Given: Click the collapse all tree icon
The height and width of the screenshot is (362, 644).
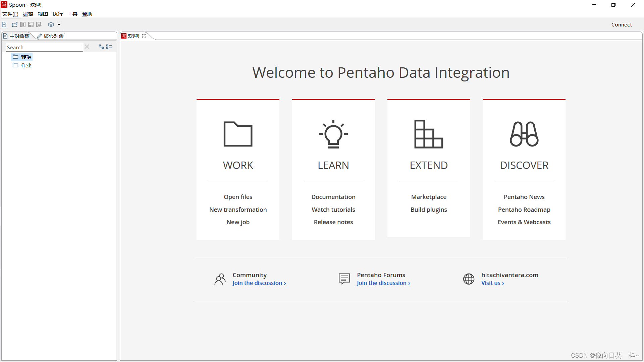Looking at the screenshot, I should [x=109, y=47].
